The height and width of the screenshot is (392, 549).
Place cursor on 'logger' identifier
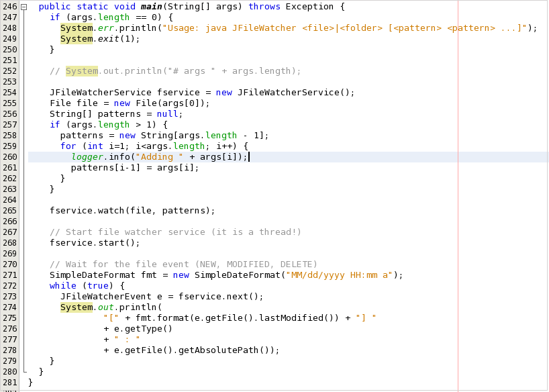coord(87,157)
